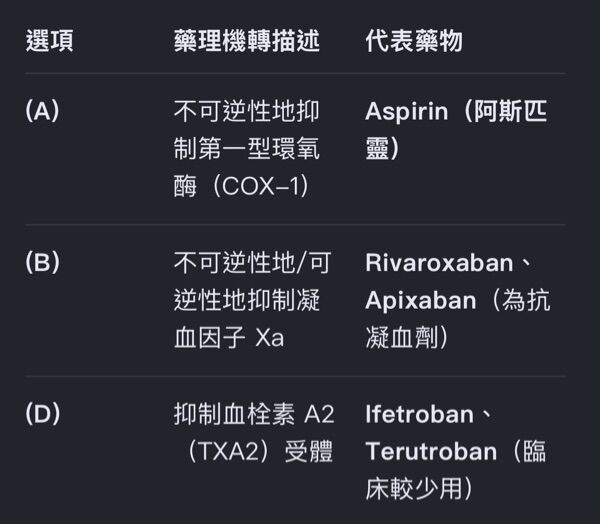Click the 血因子 Xa mechanism text

[229, 338]
